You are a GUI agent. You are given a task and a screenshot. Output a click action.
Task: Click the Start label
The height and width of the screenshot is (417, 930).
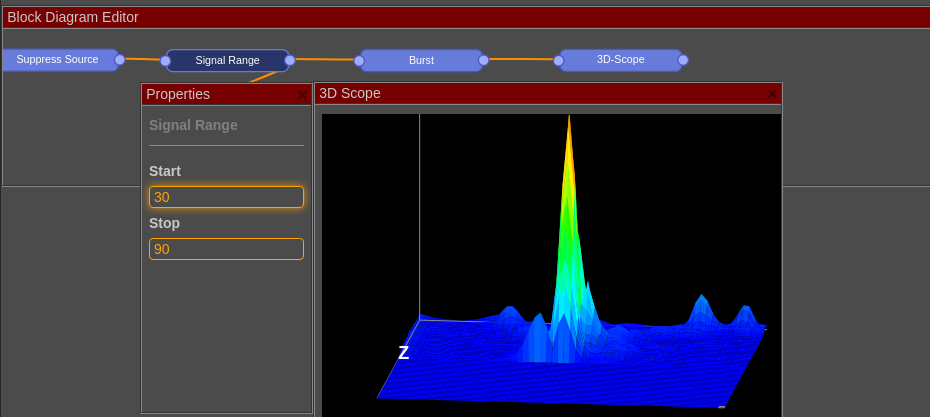[x=165, y=171]
